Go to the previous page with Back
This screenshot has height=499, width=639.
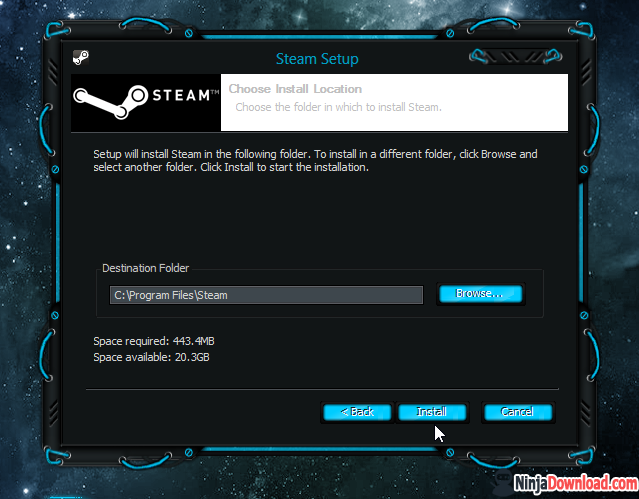(357, 412)
